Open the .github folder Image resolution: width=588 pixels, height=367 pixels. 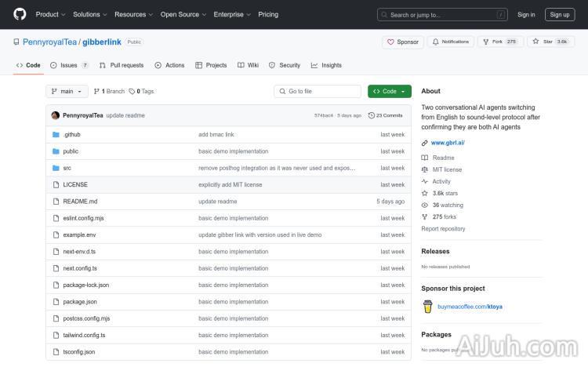point(71,134)
